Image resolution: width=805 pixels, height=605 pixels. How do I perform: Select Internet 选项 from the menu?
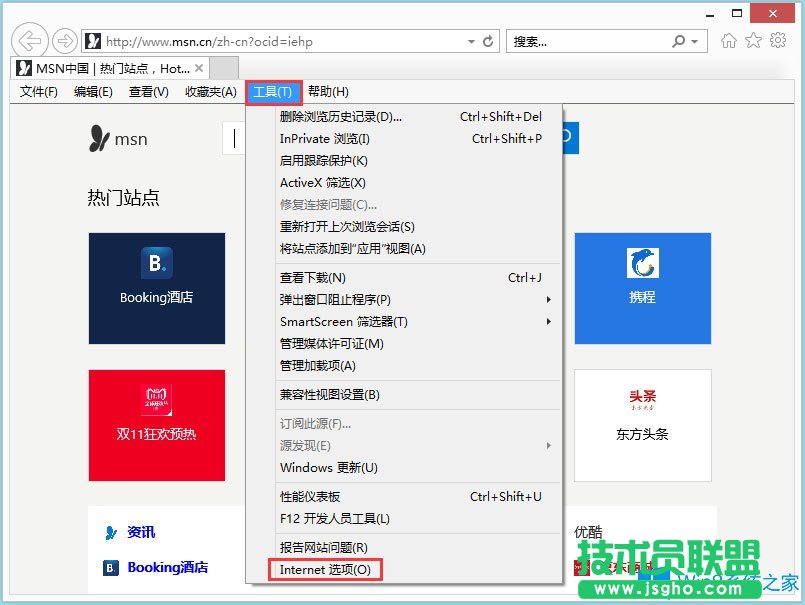tap(325, 570)
